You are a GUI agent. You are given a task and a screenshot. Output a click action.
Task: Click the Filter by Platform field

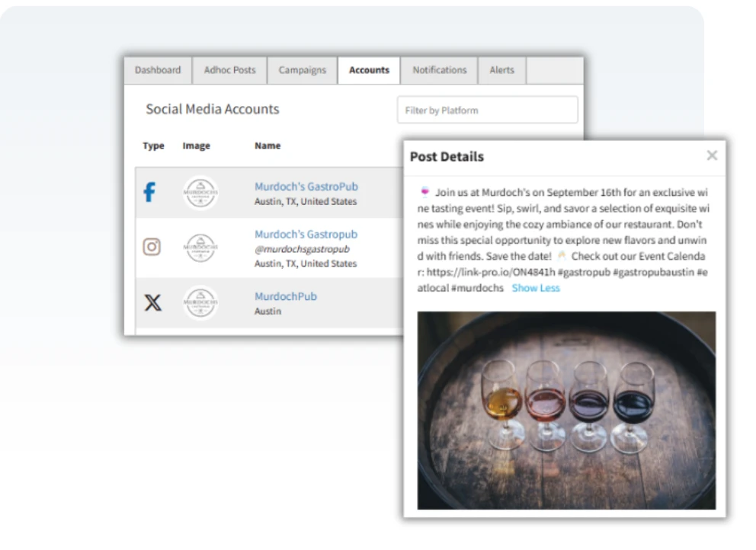point(487,110)
